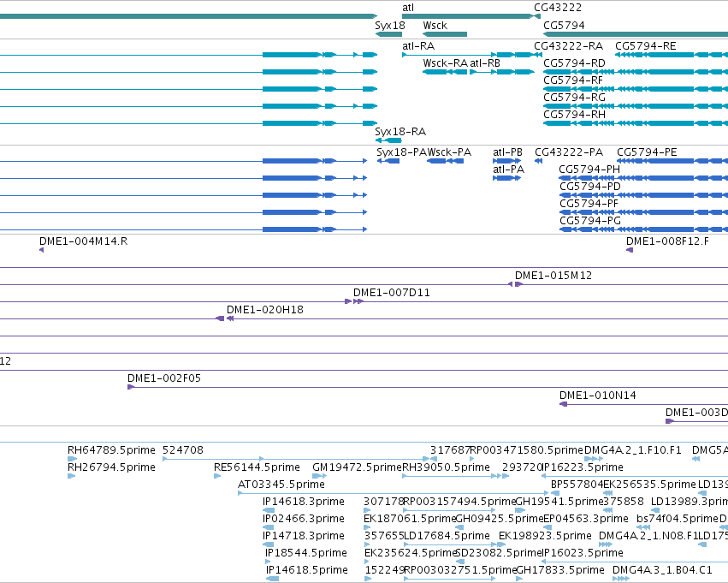The width and height of the screenshot is (728, 583).
Task: Click the GH17833.5prime EST
Action: (519, 579)
